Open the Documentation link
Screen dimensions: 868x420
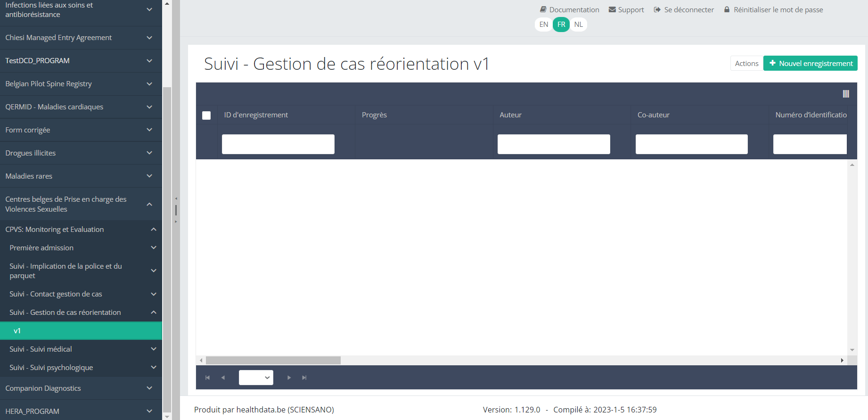[x=570, y=10]
